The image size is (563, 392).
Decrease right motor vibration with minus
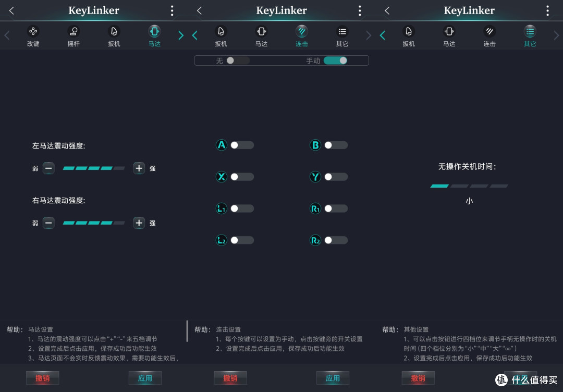pyautogui.click(x=48, y=223)
